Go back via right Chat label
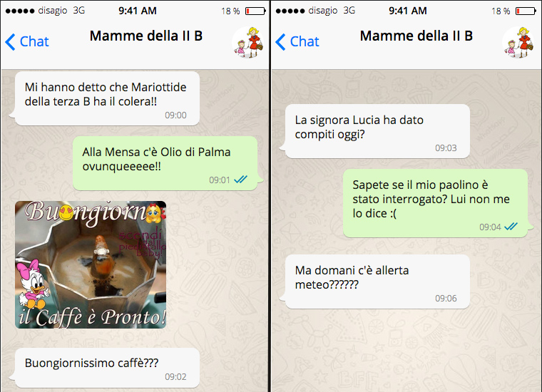 pos(305,41)
